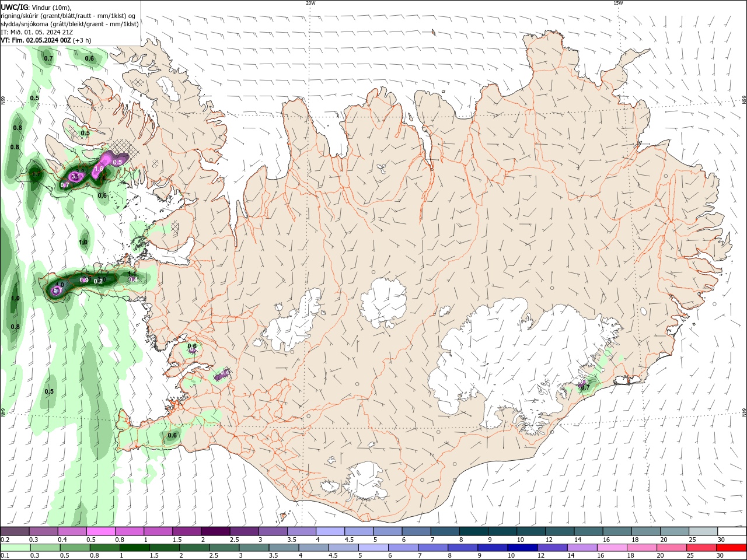Click the '0.2' label under the snow legend
This screenshot has width=747, height=560.
point(5,540)
